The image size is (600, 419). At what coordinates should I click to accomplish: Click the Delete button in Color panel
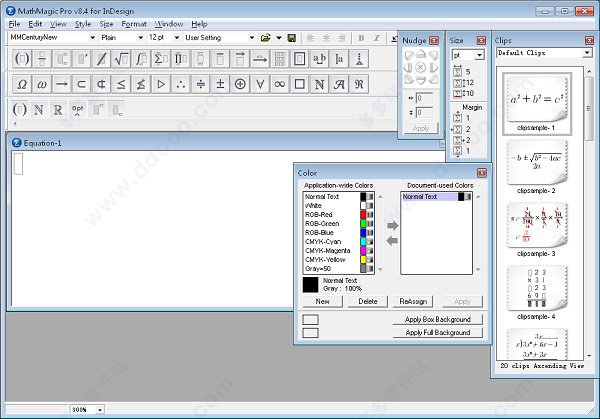[x=368, y=302]
